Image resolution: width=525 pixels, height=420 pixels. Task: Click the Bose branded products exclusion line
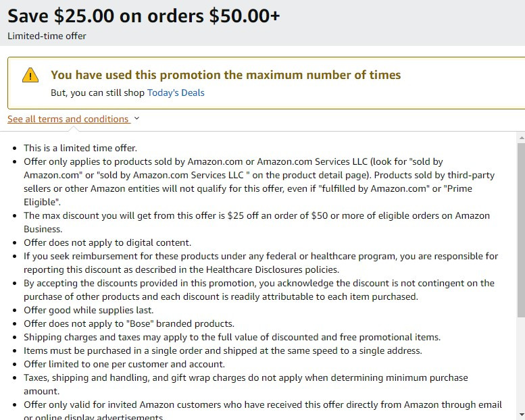(129, 323)
